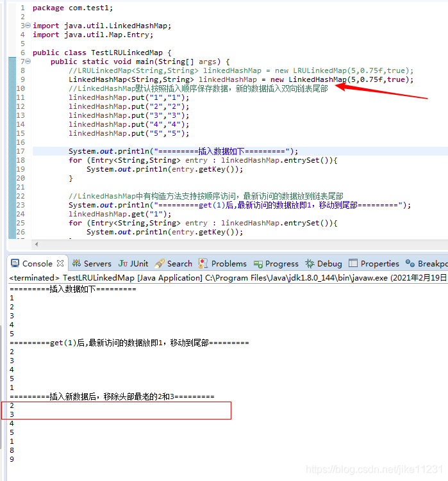448x481 pixels.
Task: Click line linkedHashMap.put("5","5")
Action: (x=129, y=133)
